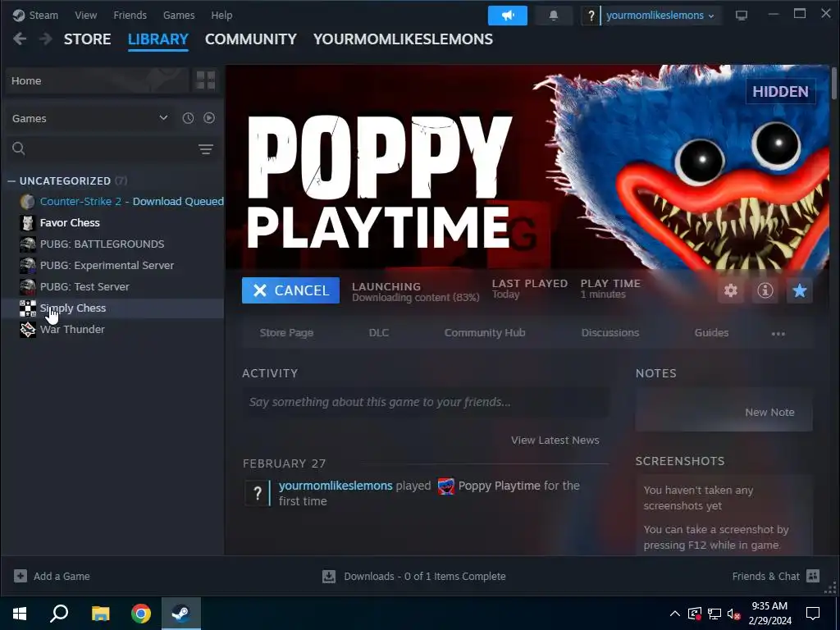
Task: Click the Home button in the sidebar
Action: 98,80
